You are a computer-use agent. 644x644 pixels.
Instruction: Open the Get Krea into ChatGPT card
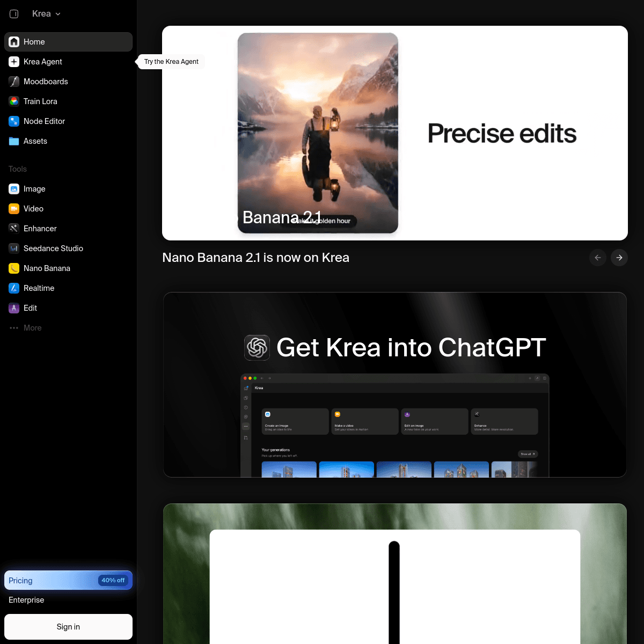tap(395, 385)
